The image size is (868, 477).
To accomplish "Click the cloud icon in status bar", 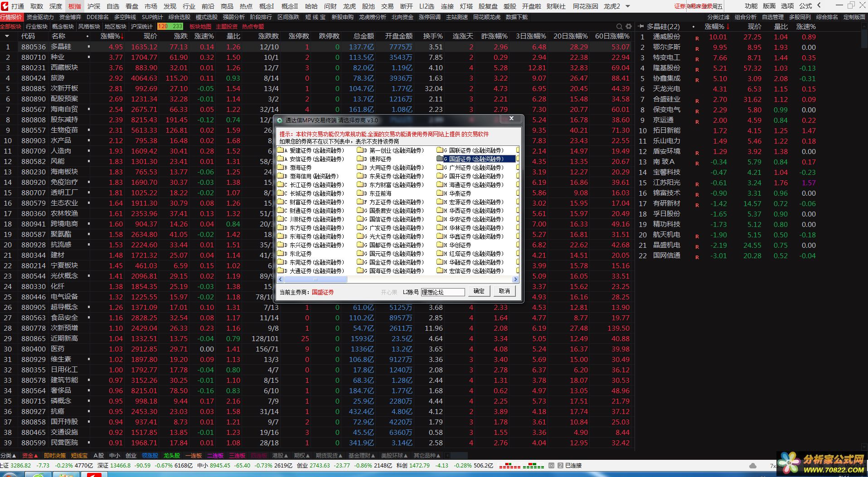I will pos(753,466).
